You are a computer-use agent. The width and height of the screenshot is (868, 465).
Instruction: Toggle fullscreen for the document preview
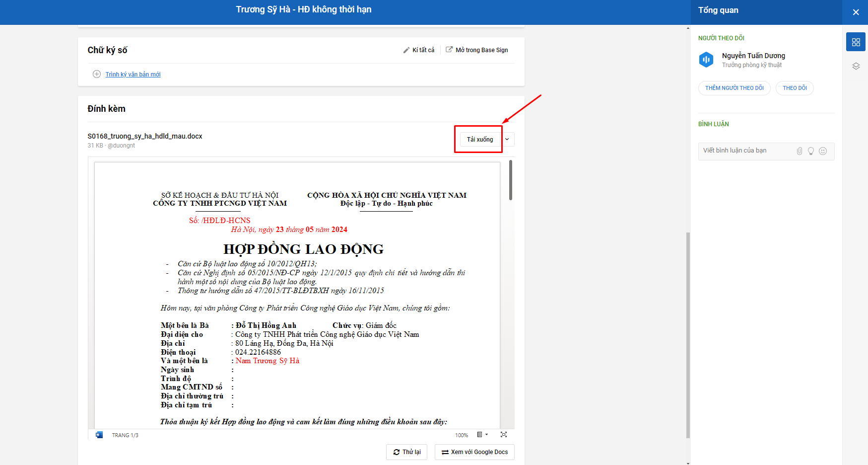504,435
